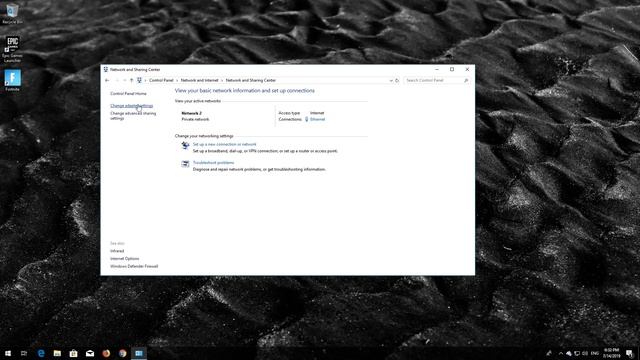Click the address bar network icon

click(x=139, y=80)
